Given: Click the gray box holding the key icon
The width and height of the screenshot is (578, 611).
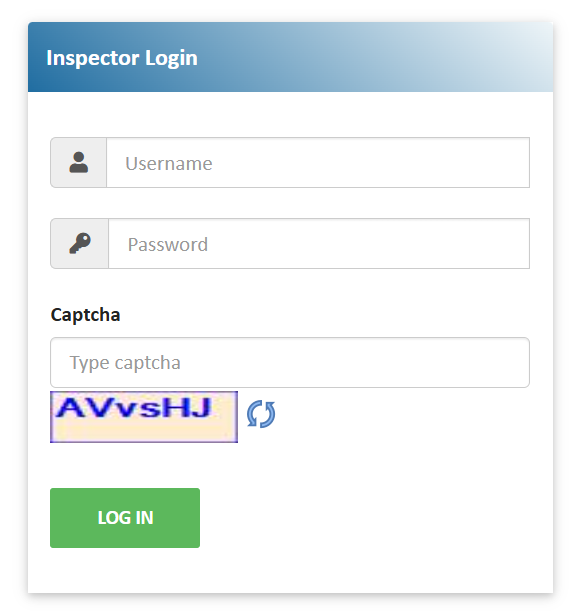Looking at the screenshot, I should pyautogui.click(x=80, y=244).
